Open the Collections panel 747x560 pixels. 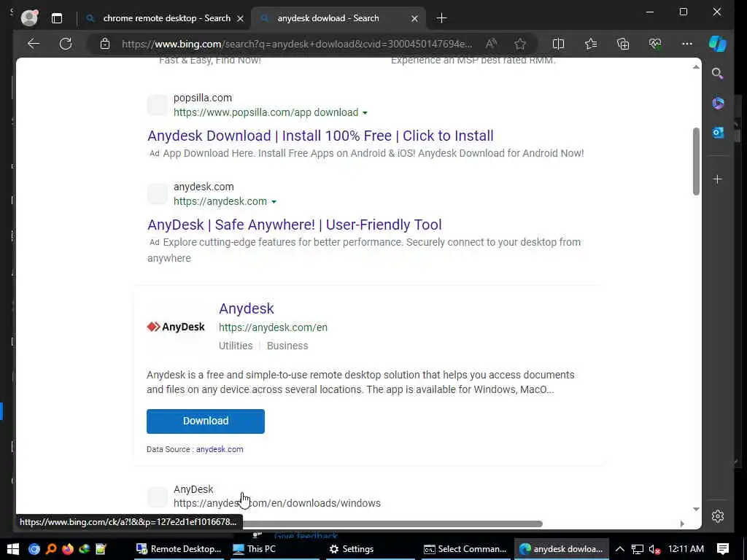pos(623,44)
